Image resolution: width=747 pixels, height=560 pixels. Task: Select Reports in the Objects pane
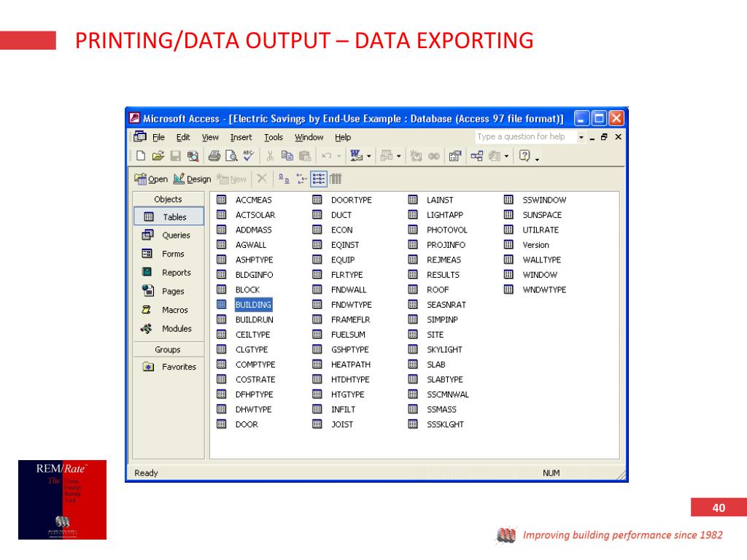click(x=167, y=273)
